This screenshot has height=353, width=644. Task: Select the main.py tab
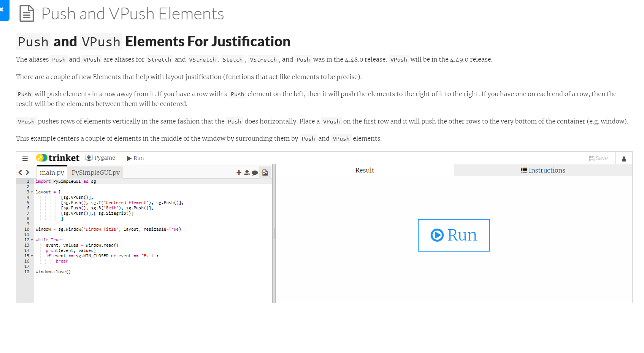click(x=52, y=172)
